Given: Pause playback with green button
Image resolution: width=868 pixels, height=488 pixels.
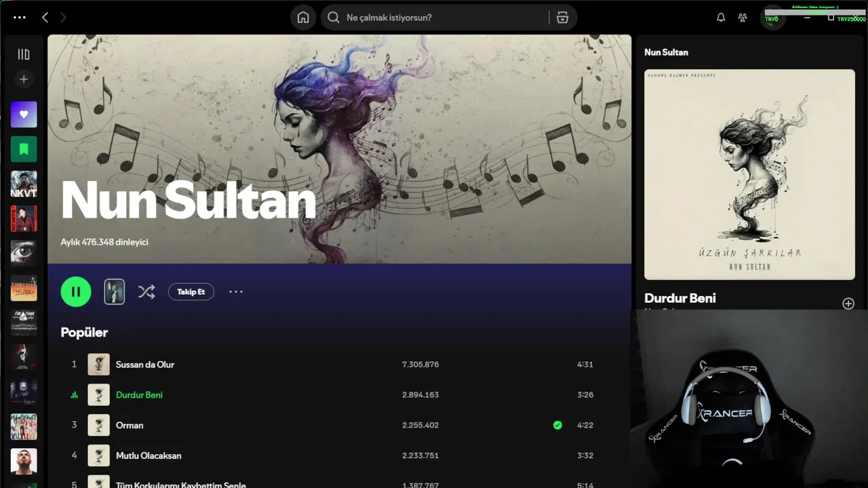Looking at the screenshot, I should coord(76,291).
